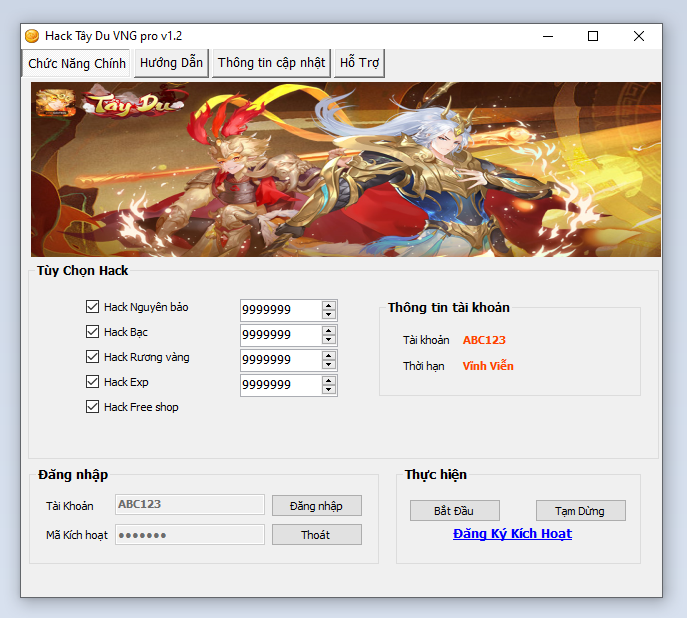Click the orange app icon in title bar

pos(31,36)
